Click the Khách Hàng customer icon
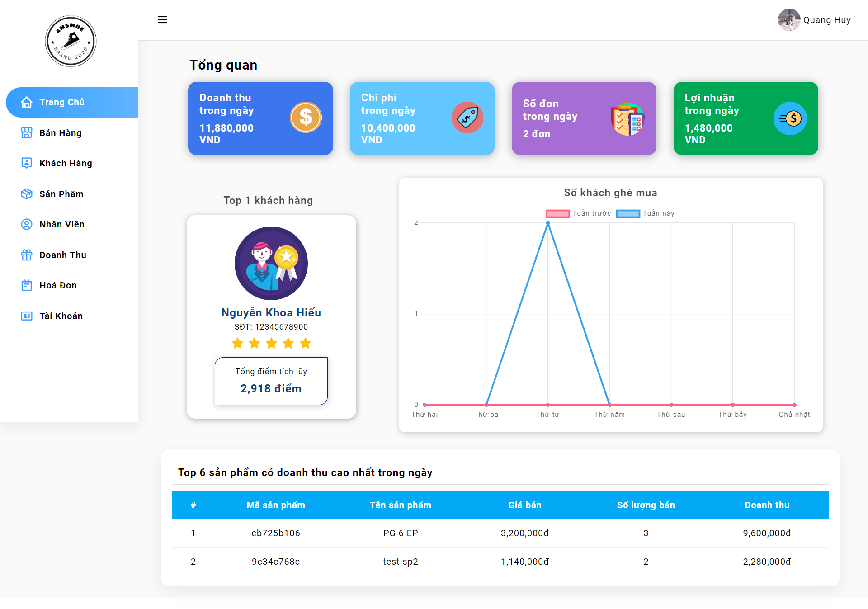The width and height of the screenshot is (868, 609). point(26,163)
